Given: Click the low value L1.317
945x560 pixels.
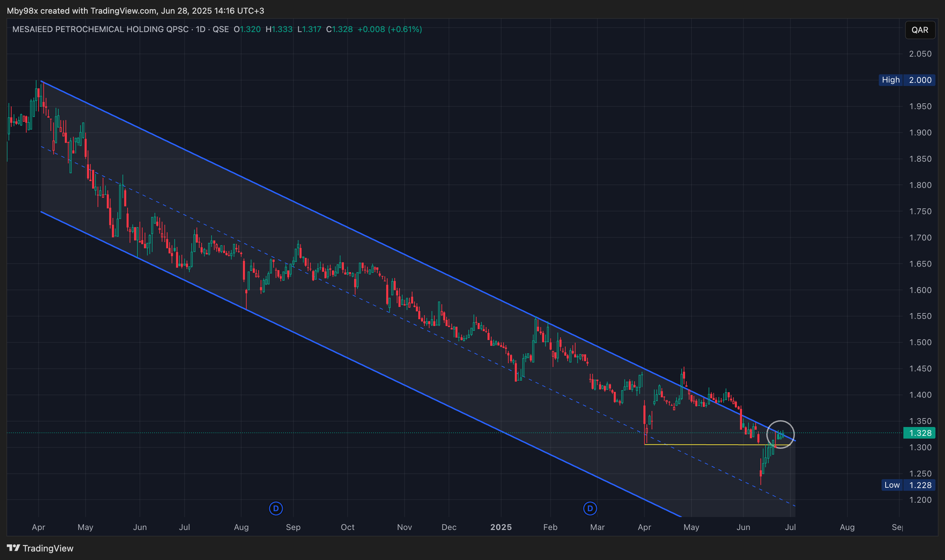Looking at the screenshot, I should 309,29.
